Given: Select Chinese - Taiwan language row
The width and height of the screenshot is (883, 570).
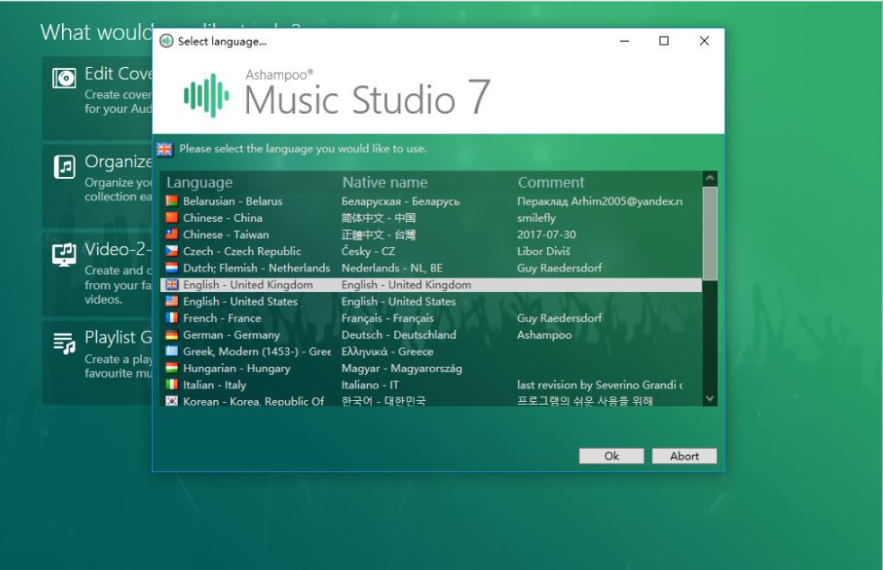Looking at the screenshot, I should point(226,235).
